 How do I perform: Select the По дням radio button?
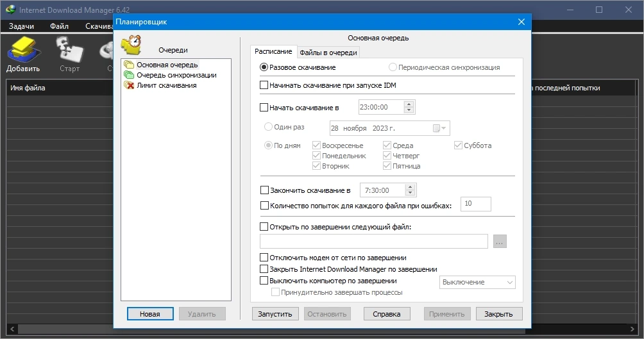268,145
